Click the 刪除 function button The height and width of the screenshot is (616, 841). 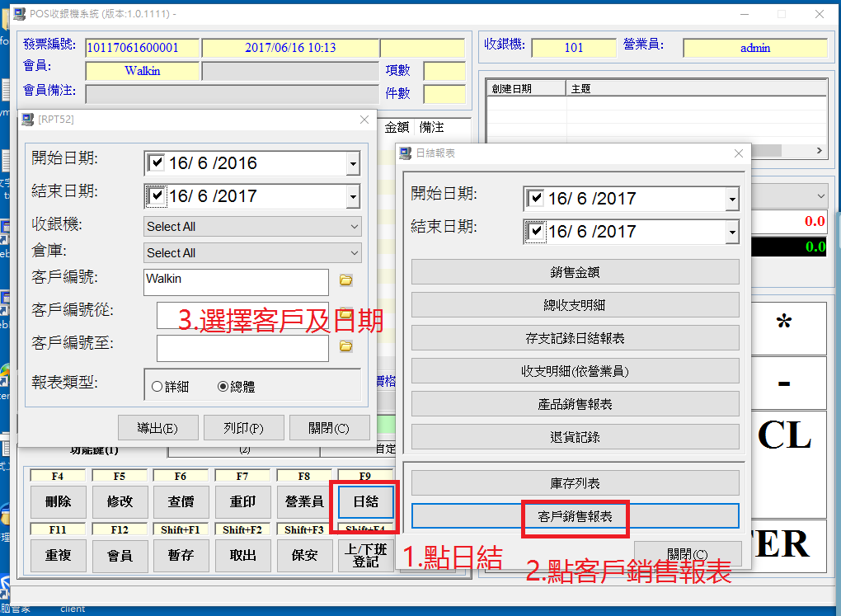coord(58,501)
